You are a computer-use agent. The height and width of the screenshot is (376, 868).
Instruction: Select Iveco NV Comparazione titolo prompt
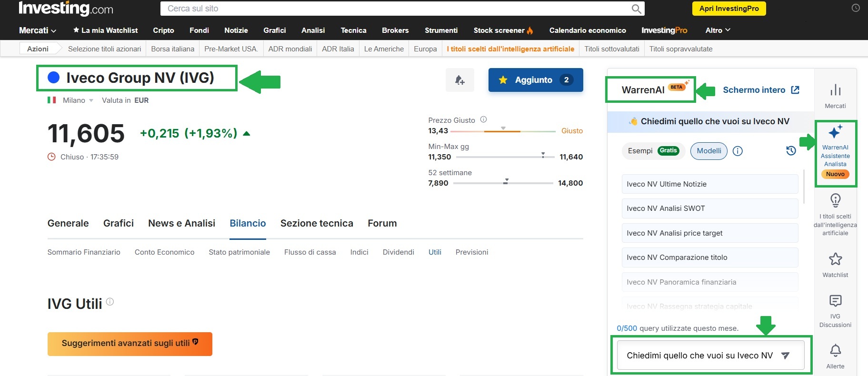tap(710, 257)
